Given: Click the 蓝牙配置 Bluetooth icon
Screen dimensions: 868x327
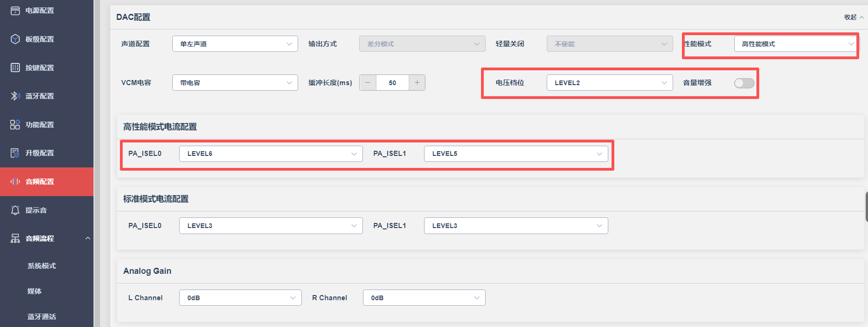Looking at the screenshot, I should tap(15, 96).
